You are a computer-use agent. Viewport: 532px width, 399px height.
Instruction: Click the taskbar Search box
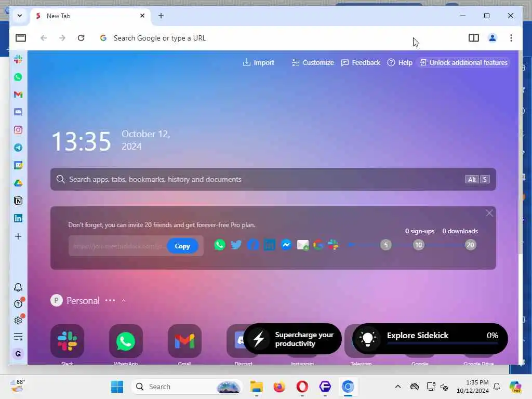(187, 387)
